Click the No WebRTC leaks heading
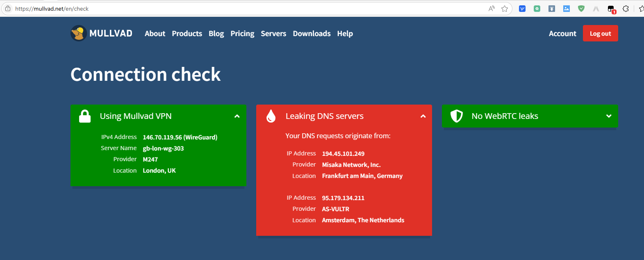644x260 pixels. pyautogui.click(x=505, y=116)
